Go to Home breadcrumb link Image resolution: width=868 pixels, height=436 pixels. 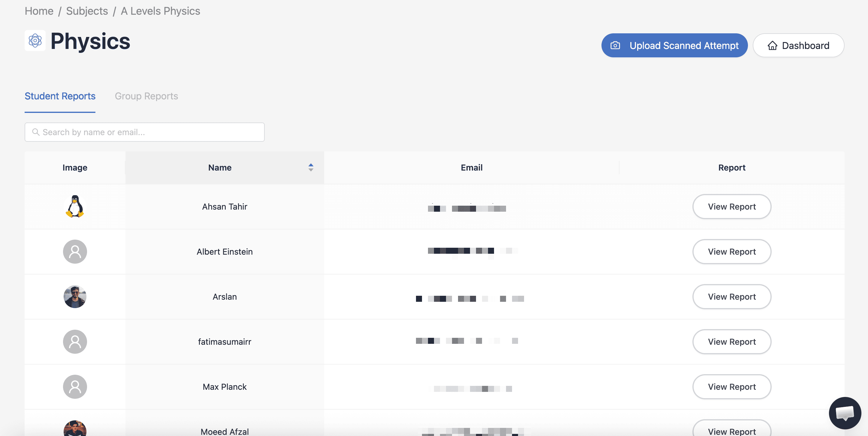tap(39, 11)
